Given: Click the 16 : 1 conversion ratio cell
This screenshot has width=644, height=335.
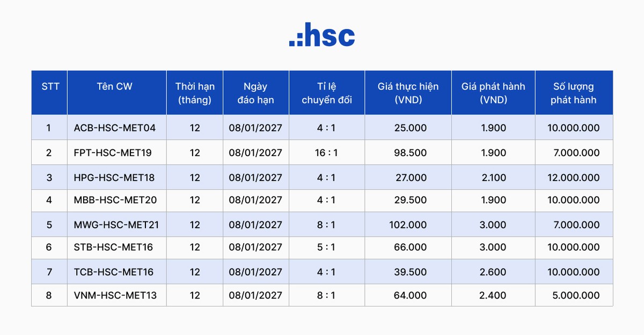Looking at the screenshot, I should pos(326,153).
